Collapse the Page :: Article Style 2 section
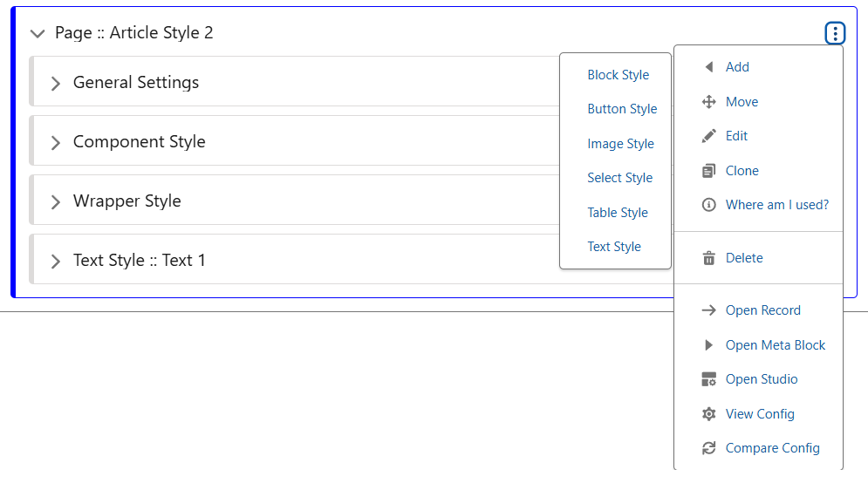This screenshot has height=490, width=868. tap(37, 34)
